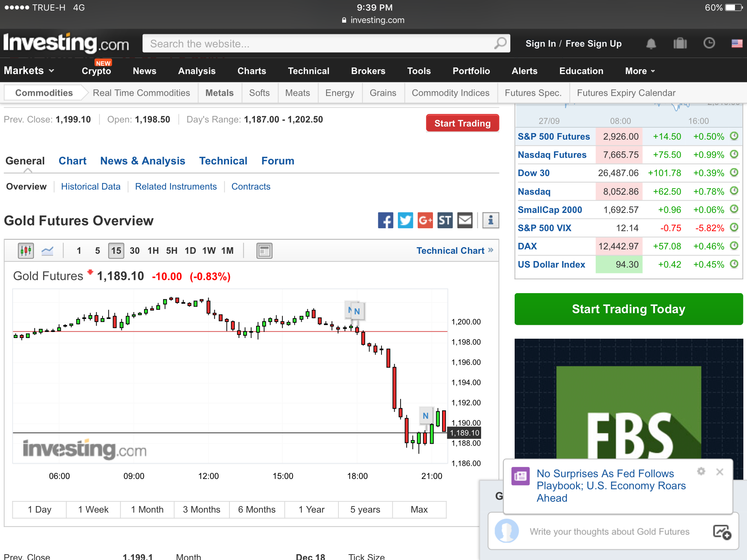Open info icon beside share buttons
Viewport: 747px width, 560px height.
(491, 220)
